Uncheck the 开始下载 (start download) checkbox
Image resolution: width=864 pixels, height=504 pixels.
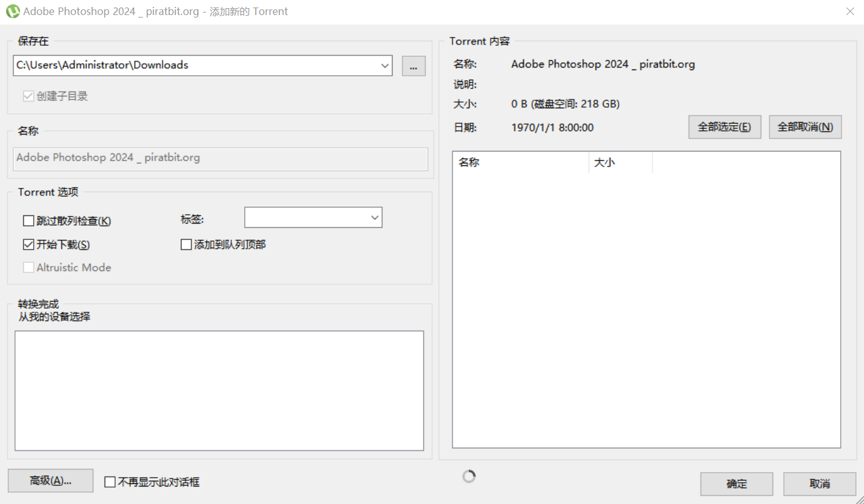pyautogui.click(x=28, y=244)
